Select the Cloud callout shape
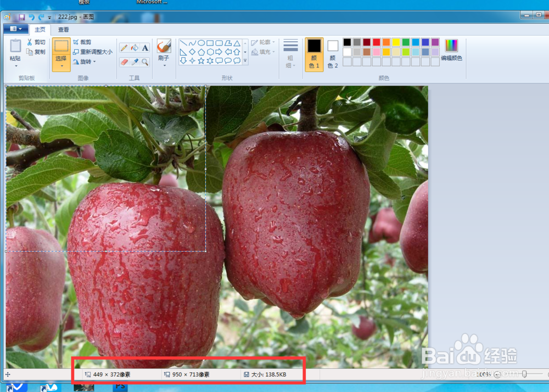Viewport: 549px width, 392px height. click(237, 60)
